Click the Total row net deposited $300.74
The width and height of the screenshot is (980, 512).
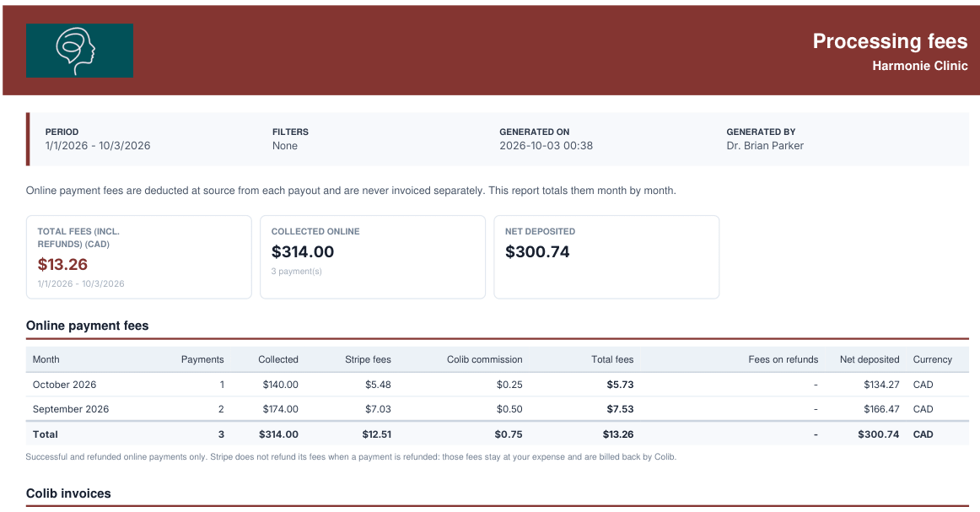click(x=878, y=434)
